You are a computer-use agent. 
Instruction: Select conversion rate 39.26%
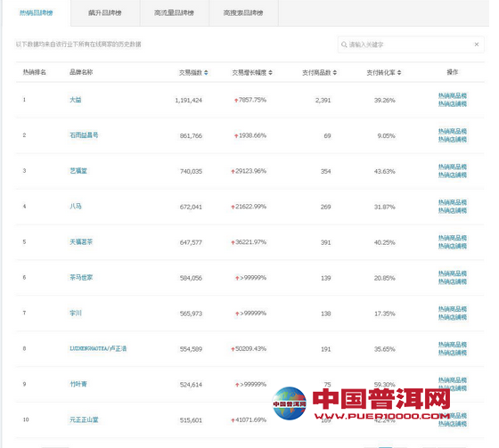384,101
